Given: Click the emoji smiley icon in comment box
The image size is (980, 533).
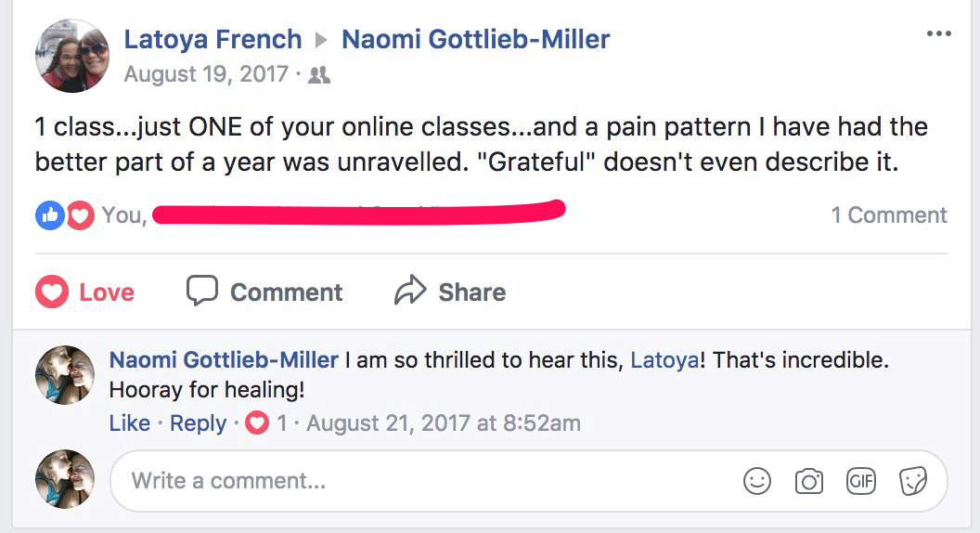Looking at the screenshot, I should (757, 481).
